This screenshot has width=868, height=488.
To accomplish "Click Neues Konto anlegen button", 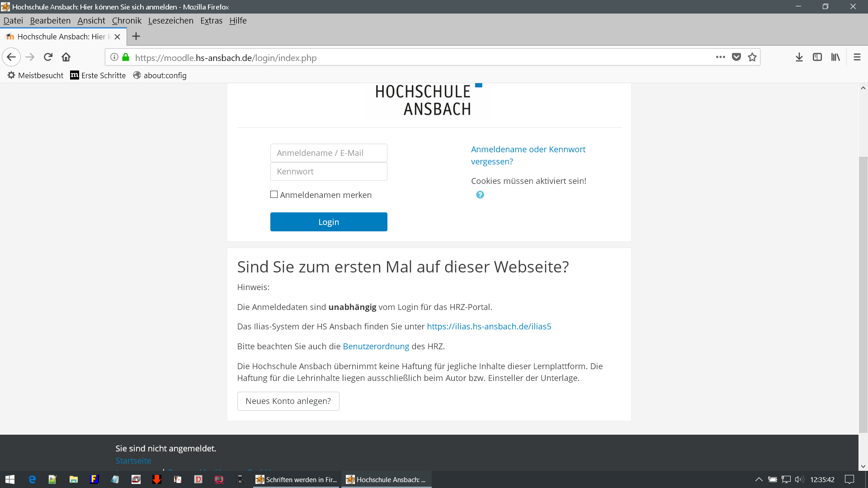I will (x=288, y=401).
